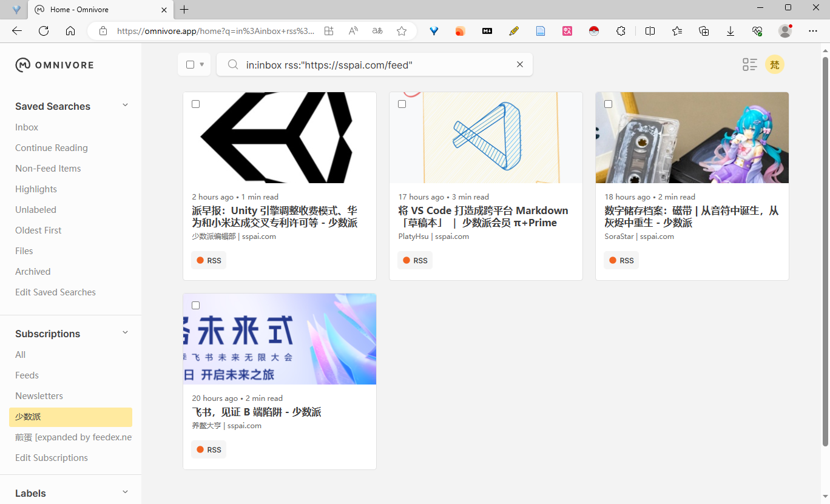Open the cassette tape figurine thumbnail
The width and height of the screenshot is (830, 504).
coord(692,138)
